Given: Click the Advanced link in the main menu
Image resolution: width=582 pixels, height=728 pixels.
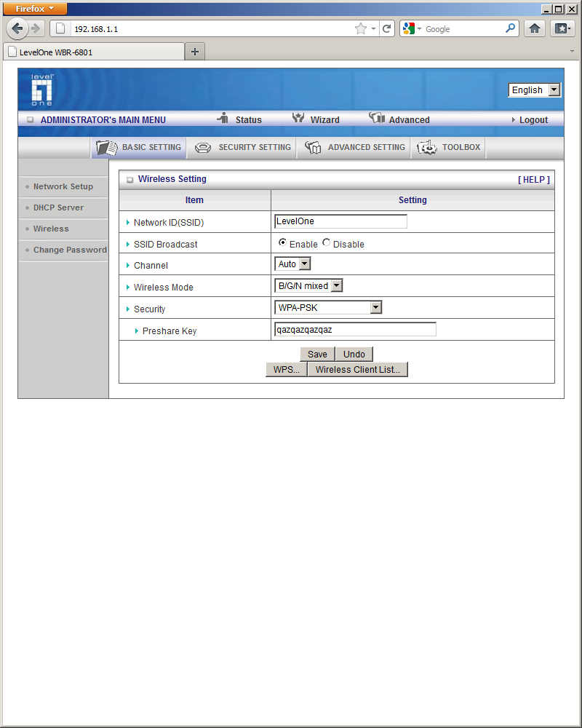Looking at the screenshot, I should pyautogui.click(x=410, y=120).
